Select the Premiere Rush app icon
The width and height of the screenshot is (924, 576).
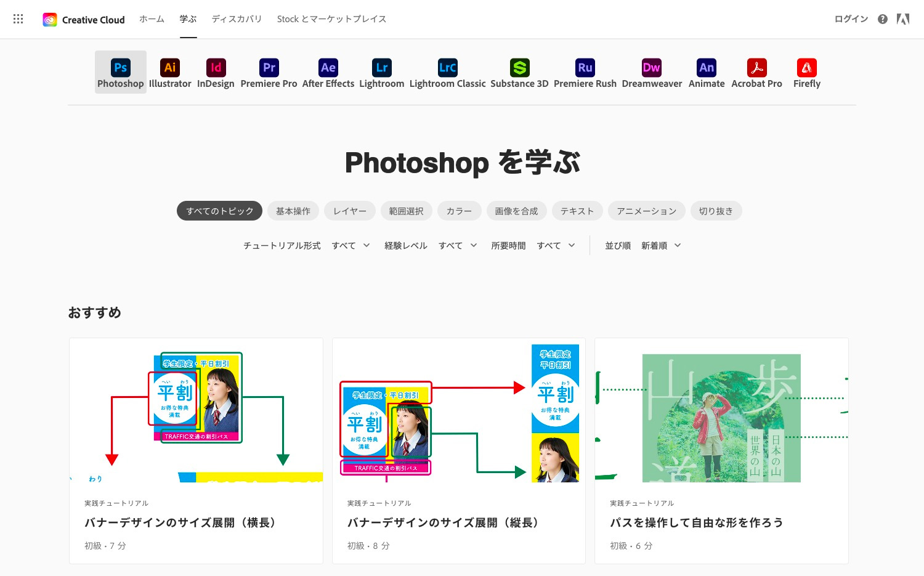[x=585, y=68]
